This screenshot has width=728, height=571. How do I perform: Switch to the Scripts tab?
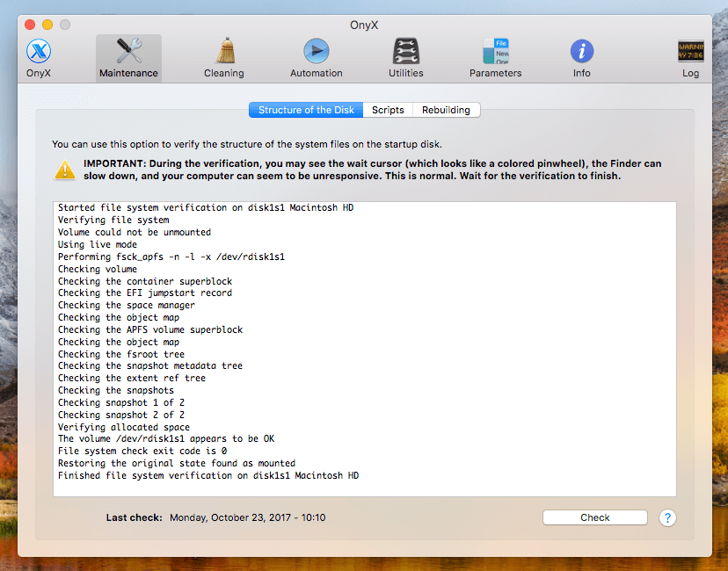(x=388, y=110)
